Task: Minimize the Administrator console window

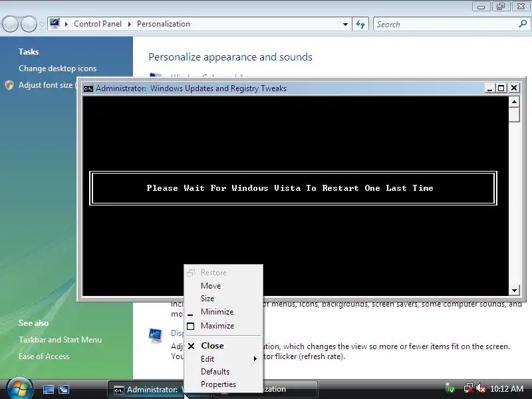Action: pos(489,88)
